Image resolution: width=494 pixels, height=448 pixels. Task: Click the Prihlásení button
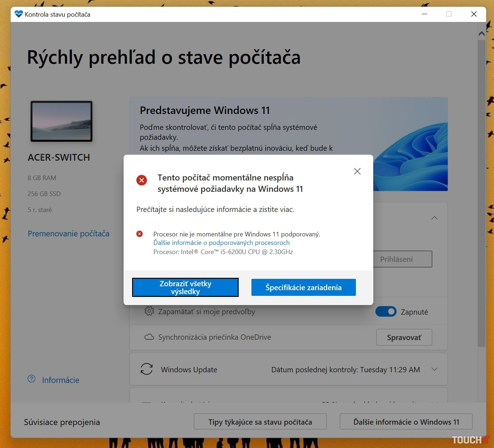pyautogui.click(x=403, y=259)
